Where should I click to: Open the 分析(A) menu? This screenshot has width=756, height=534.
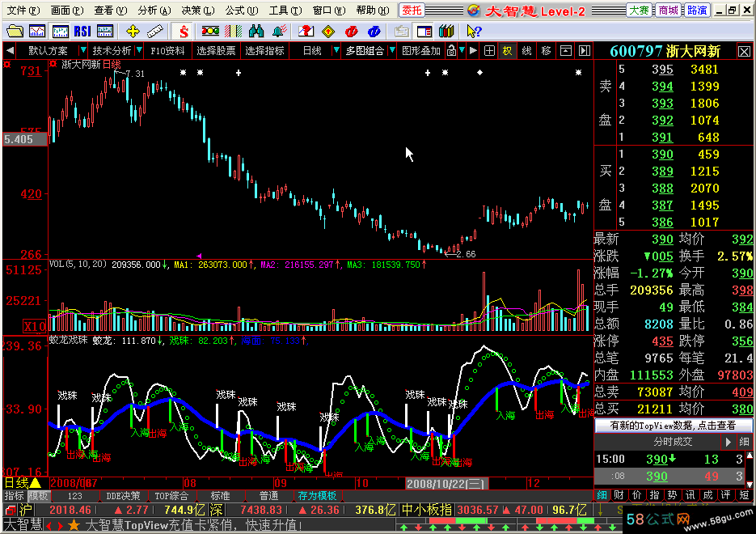coord(154,11)
